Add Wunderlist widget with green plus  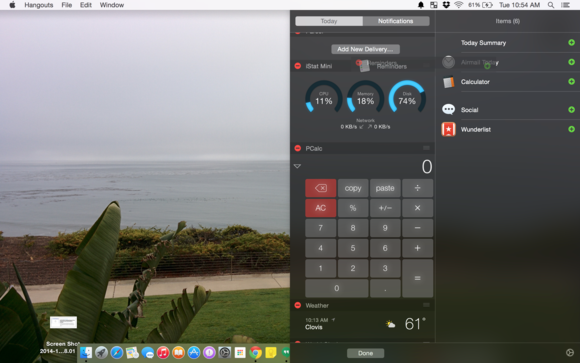click(571, 129)
